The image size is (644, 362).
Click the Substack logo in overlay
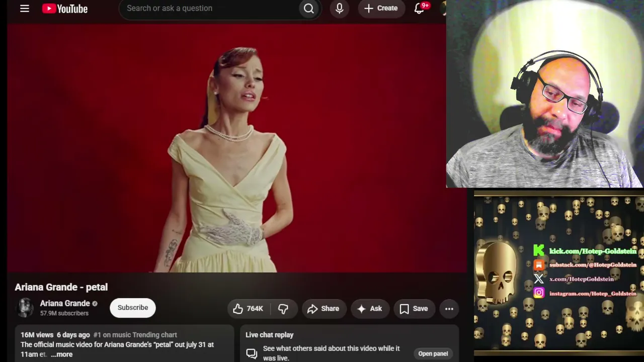(539, 264)
